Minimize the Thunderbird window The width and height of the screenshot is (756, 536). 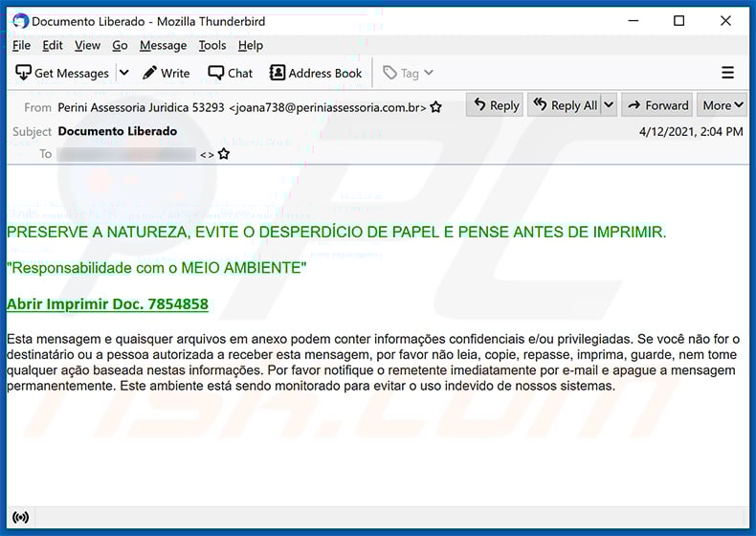pos(634,21)
